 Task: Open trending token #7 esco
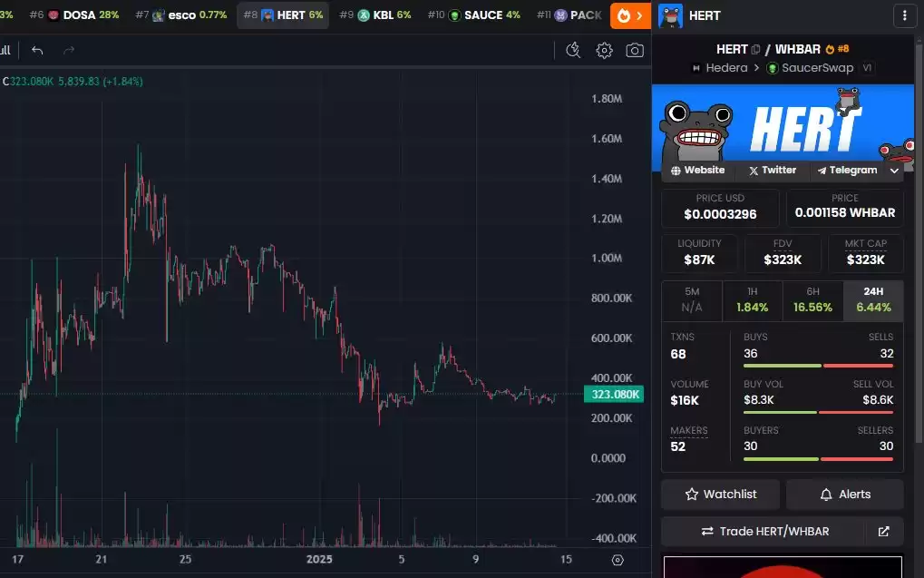(181, 15)
